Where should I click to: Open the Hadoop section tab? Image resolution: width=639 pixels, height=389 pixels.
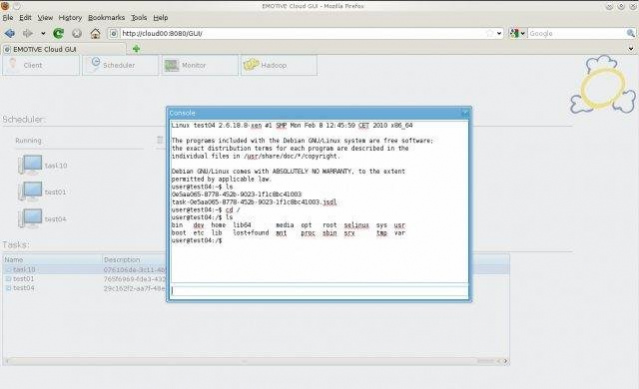point(279,65)
